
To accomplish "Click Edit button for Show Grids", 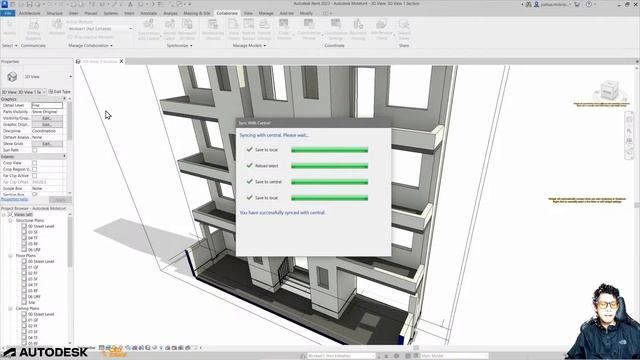I will pyautogui.click(x=47, y=144).
